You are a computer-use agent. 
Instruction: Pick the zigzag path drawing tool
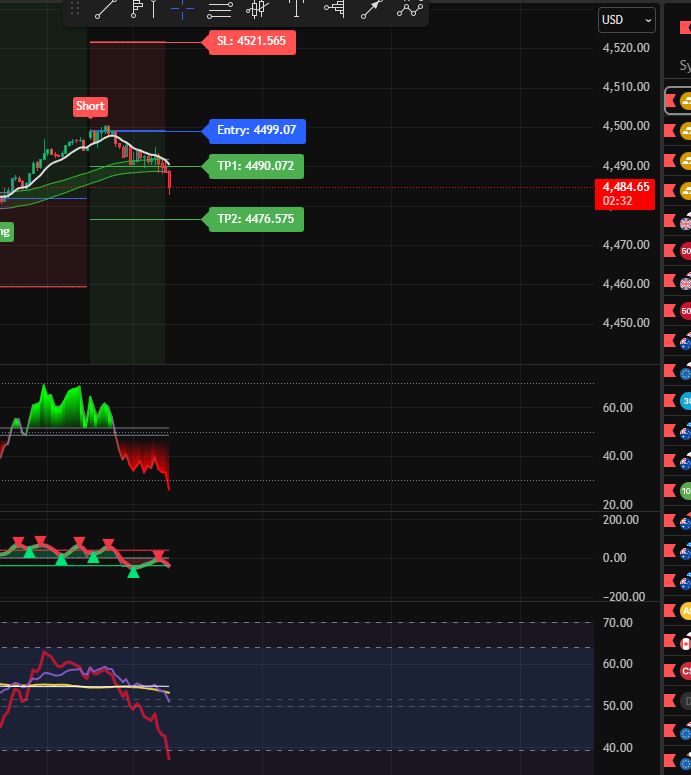click(x=409, y=10)
